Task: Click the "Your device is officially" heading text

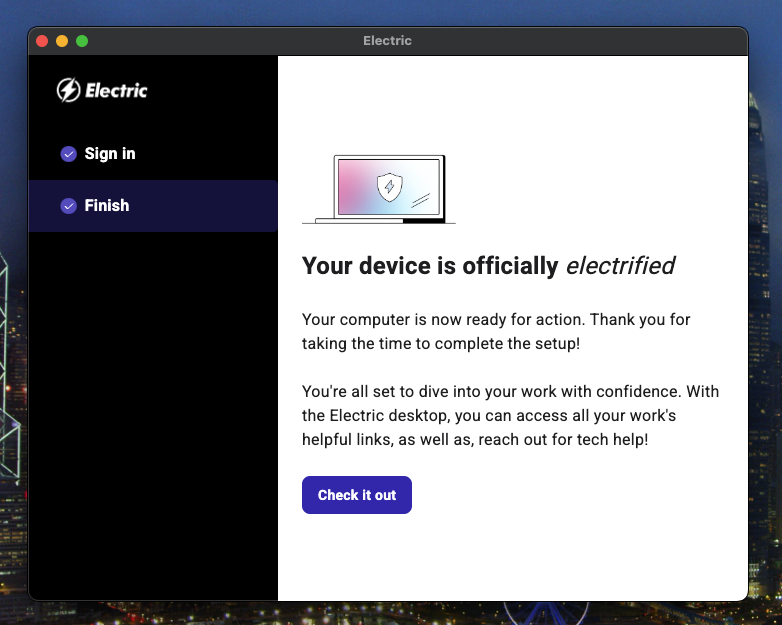Action: click(x=430, y=266)
